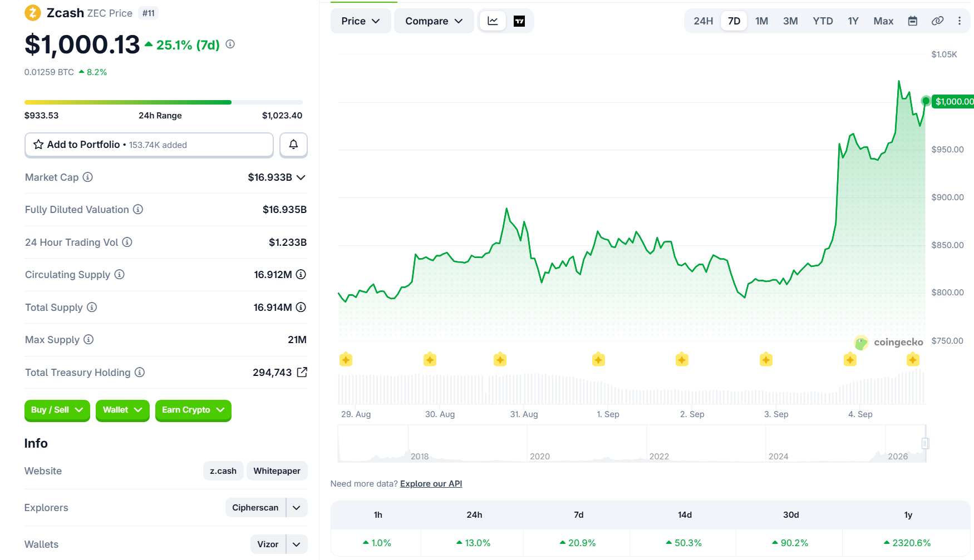Click the 30d change value 90.2%
Screen dimensions: 974x560
(790, 543)
